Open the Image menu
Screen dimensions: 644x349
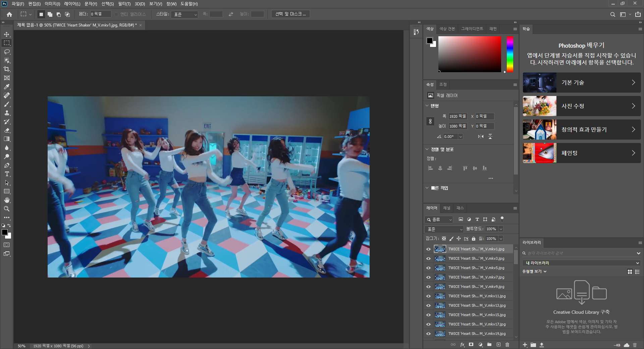coord(52,4)
